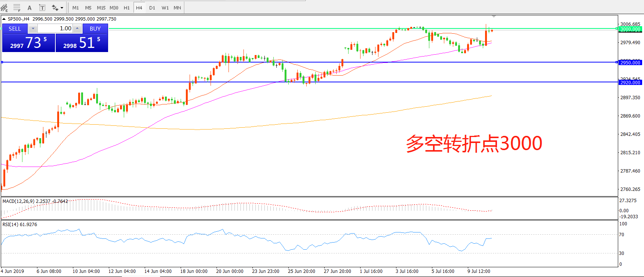Viewport: 644px width, 277px height.
Task: Collapse the One Click Trading panel triangle
Action: click(x=4, y=19)
